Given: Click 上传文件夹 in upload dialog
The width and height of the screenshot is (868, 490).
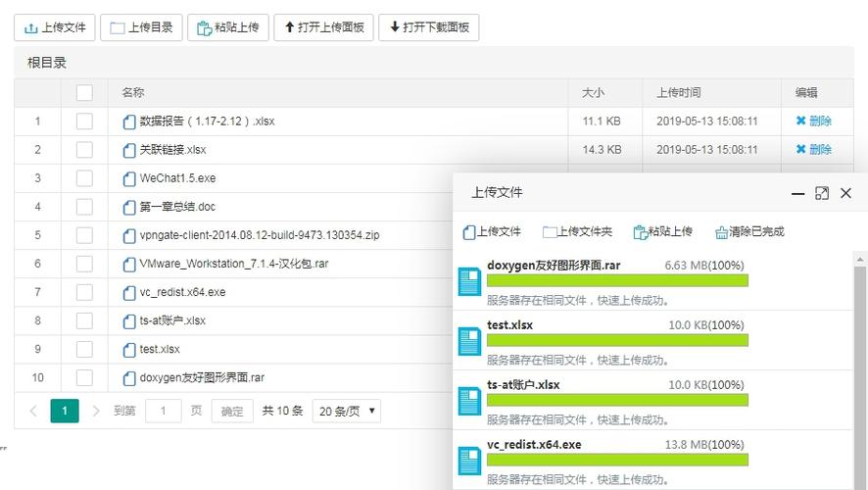Looking at the screenshot, I should [577, 232].
